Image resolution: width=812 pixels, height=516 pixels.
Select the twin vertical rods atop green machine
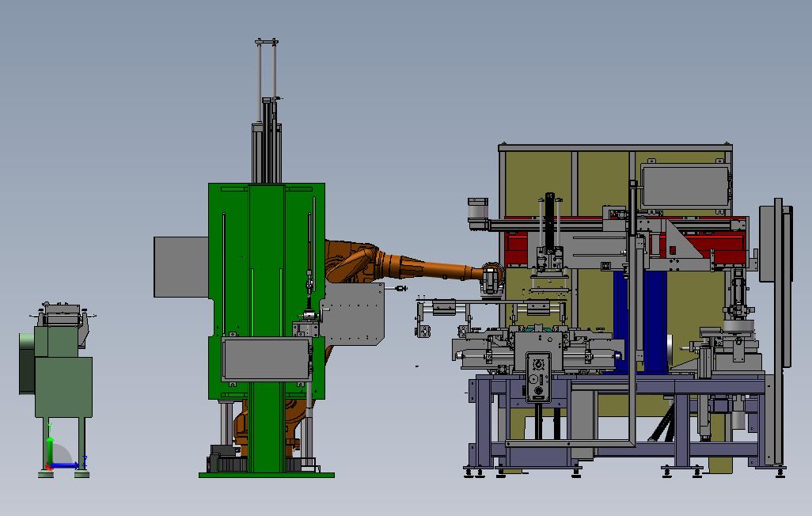266,83
